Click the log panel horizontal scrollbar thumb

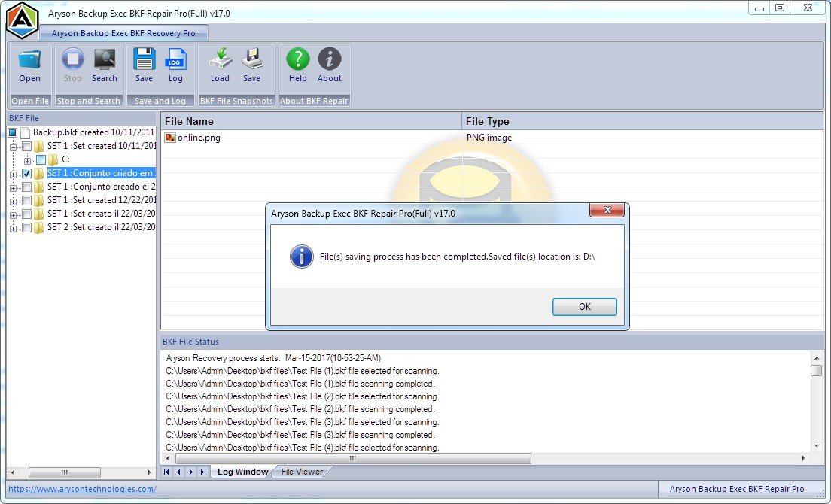point(353,458)
